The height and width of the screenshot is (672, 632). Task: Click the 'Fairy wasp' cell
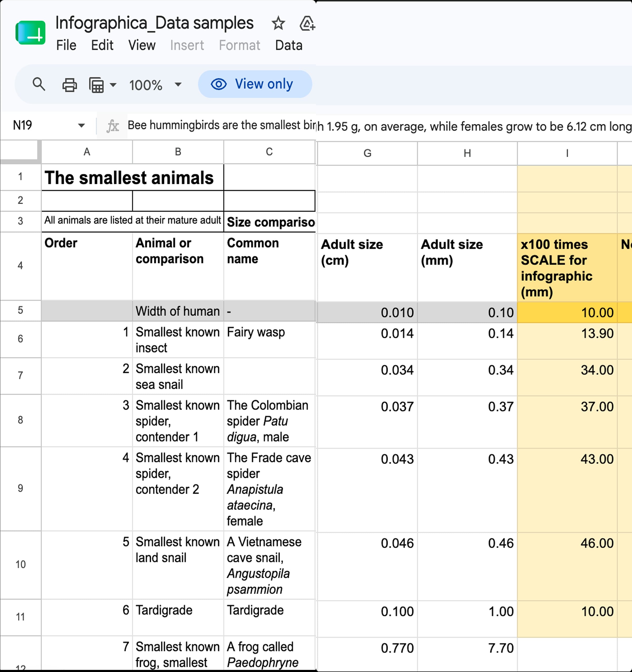coord(269,339)
